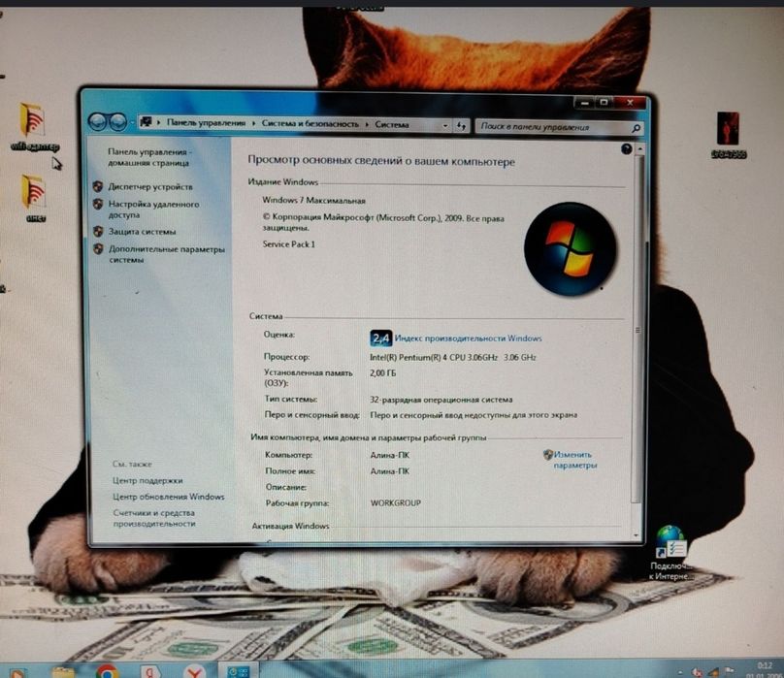Click Алина-ПК value beside Компьютер
784x678 pixels.
pyautogui.click(x=389, y=455)
